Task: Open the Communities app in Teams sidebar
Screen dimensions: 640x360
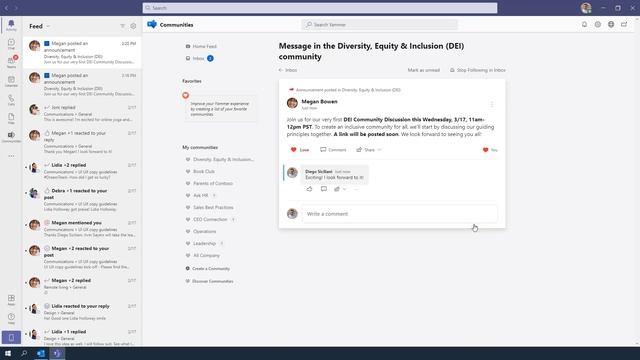Action: pyautogui.click(x=11, y=137)
